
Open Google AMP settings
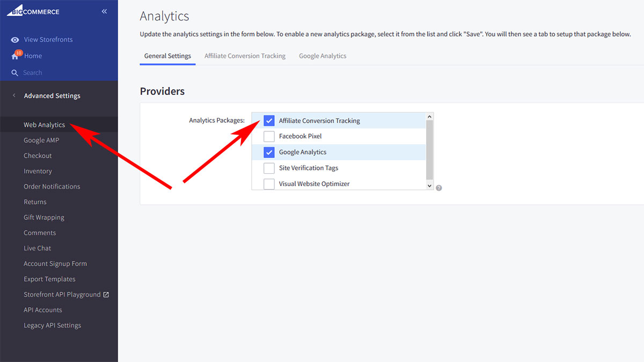click(41, 141)
